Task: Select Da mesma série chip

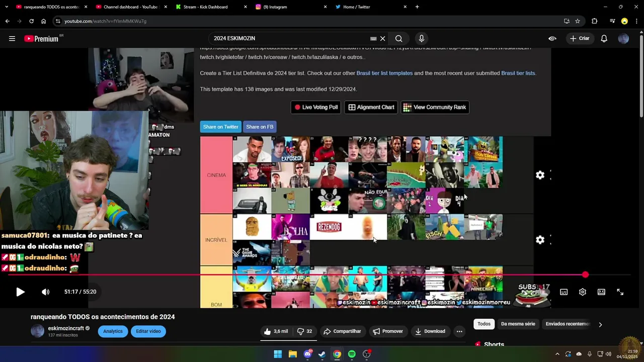Action: pos(518,324)
